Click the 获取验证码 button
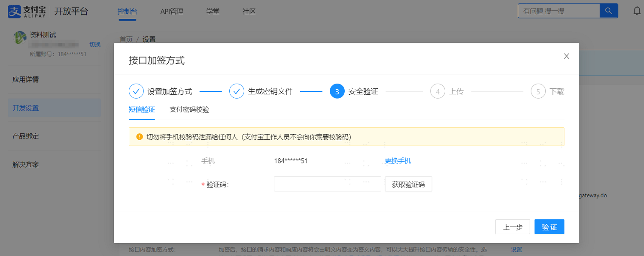Viewport: 644px width, 256px height. (408, 184)
